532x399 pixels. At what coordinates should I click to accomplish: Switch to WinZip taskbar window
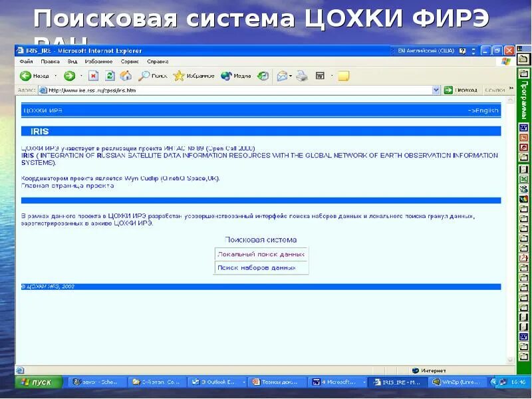click(x=458, y=382)
